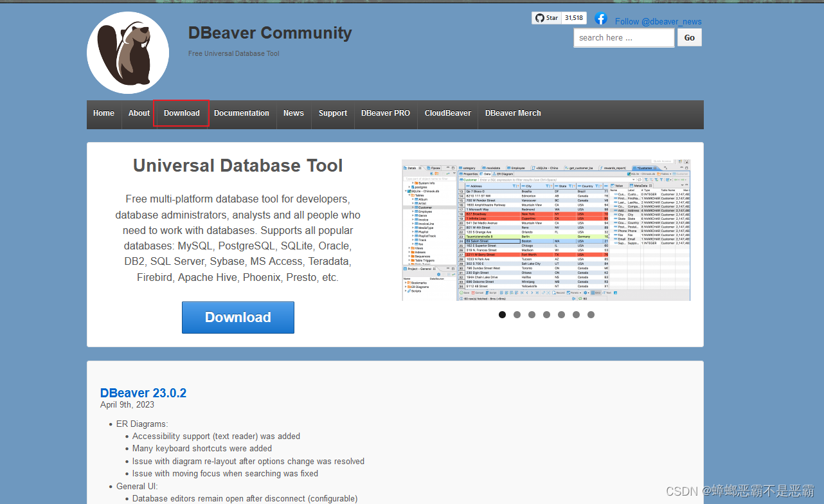Click the 'Accessibility support (text reader) was added' line
Viewport: 824px width, 504px height.
click(x=216, y=436)
